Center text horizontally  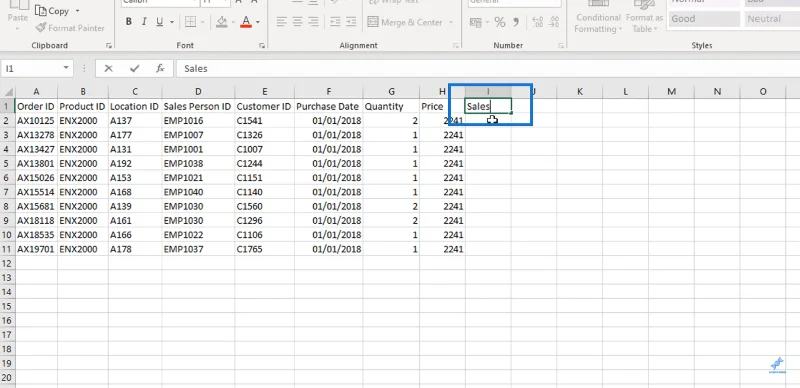[x=298, y=22]
